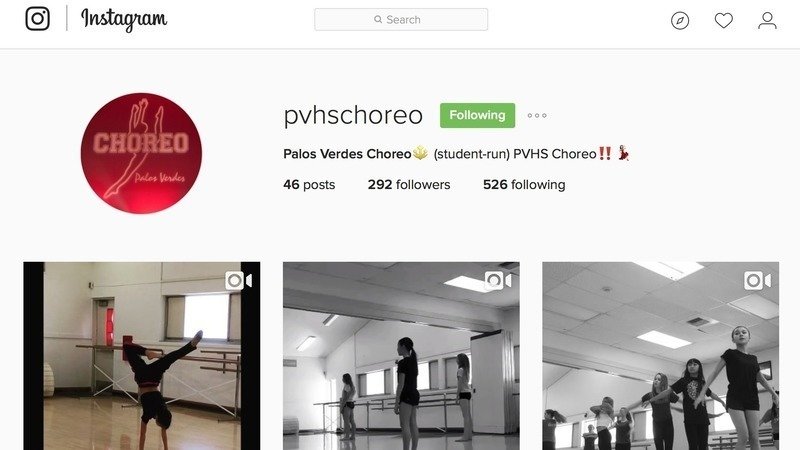This screenshot has height=450, width=800.
Task: Focus the Search input field
Action: (401, 19)
